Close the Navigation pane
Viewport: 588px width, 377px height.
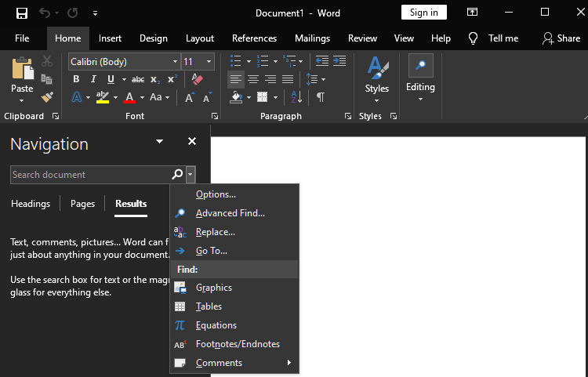tap(192, 141)
